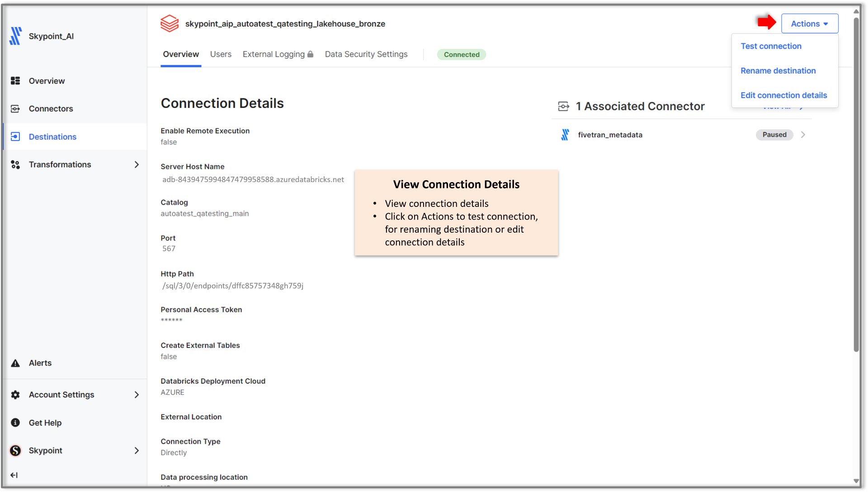The image size is (868, 492).
Task: Collapse the sidebar using the arrow icon
Action: [x=14, y=475]
